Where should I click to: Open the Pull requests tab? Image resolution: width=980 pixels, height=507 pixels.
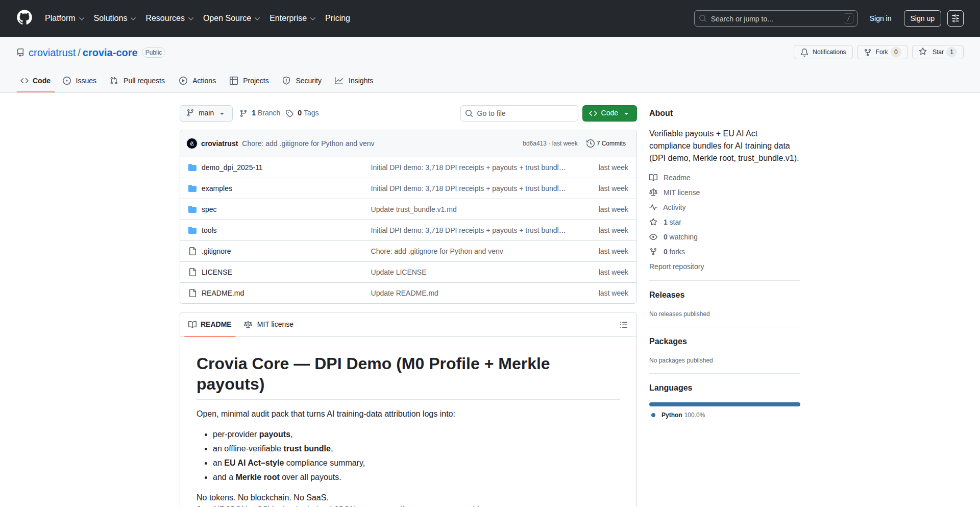click(137, 81)
